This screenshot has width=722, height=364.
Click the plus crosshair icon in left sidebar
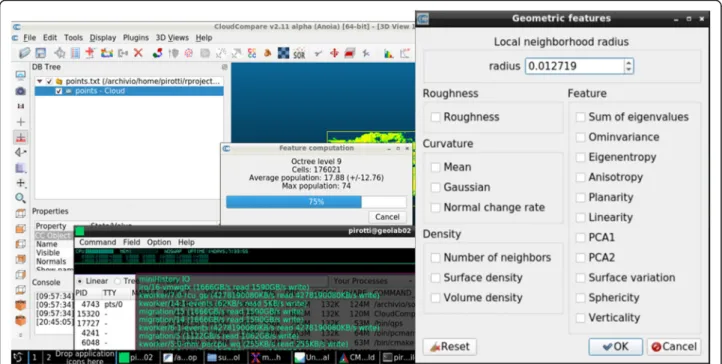pyautogui.click(x=21, y=122)
